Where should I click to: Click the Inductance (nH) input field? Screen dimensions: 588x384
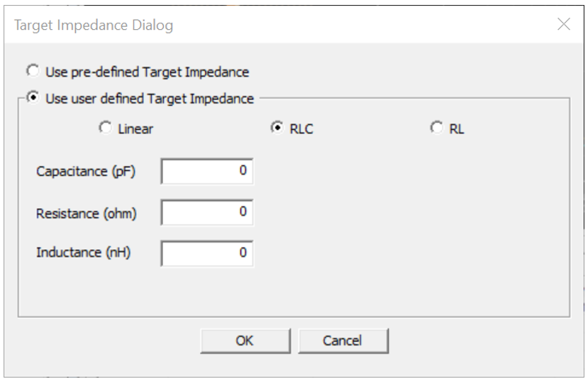[207, 252]
